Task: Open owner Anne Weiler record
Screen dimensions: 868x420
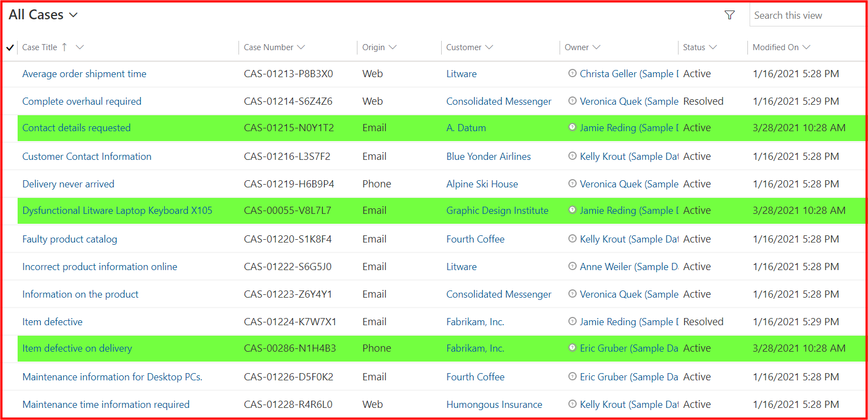Action: (x=629, y=267)
